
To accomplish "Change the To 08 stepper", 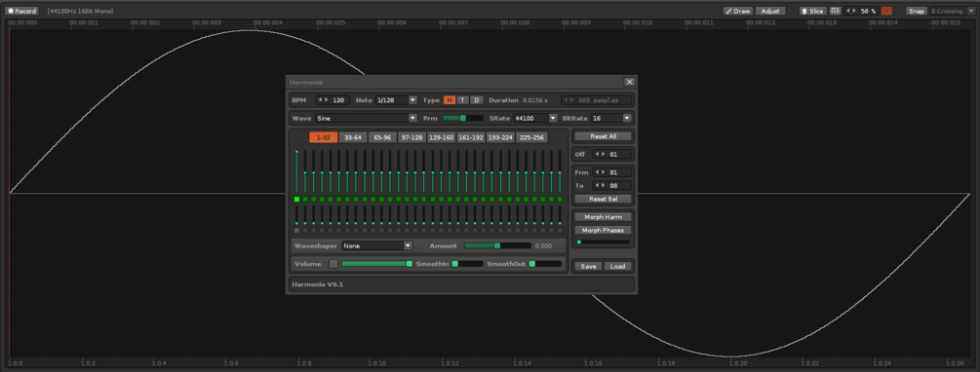I will click(x=611, y=185).
